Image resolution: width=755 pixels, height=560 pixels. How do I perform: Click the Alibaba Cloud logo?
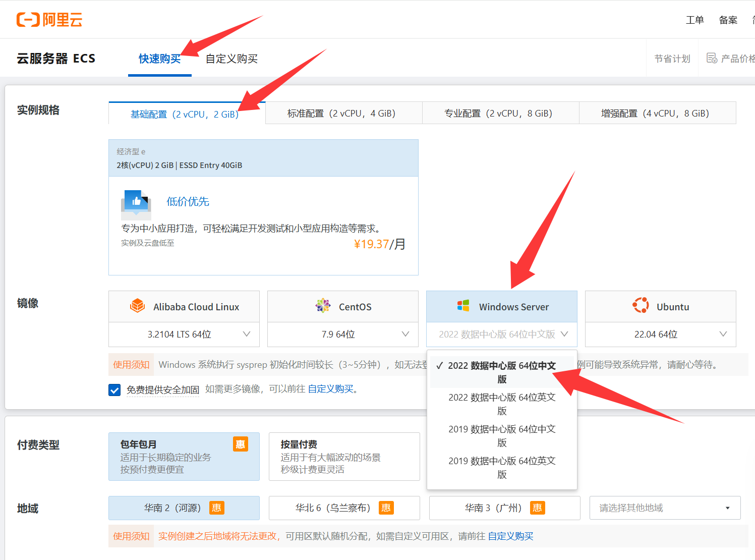[x=49, y=20]
